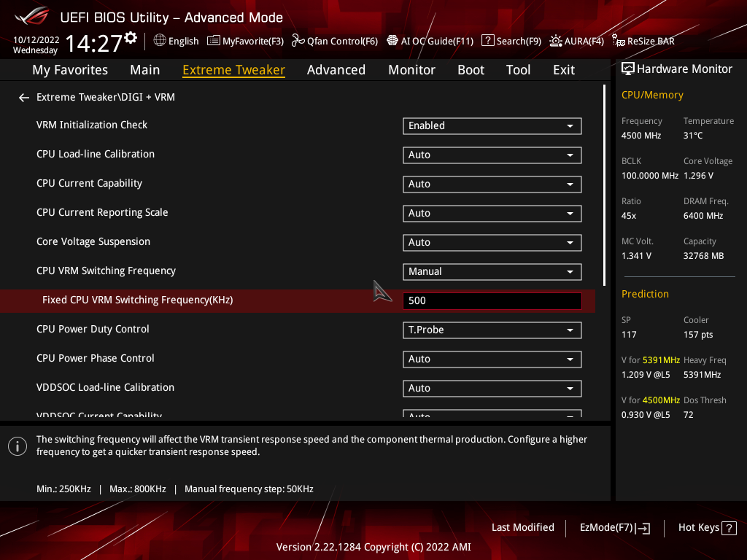Click the 157 pts cooler score
The image size is (747, 560).
click(698, 335)
